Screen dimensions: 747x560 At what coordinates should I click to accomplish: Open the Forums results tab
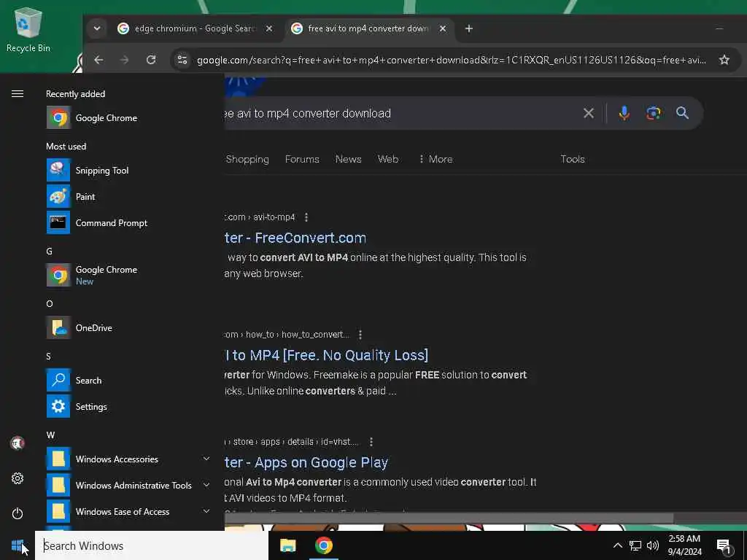[x=302, y=159]
